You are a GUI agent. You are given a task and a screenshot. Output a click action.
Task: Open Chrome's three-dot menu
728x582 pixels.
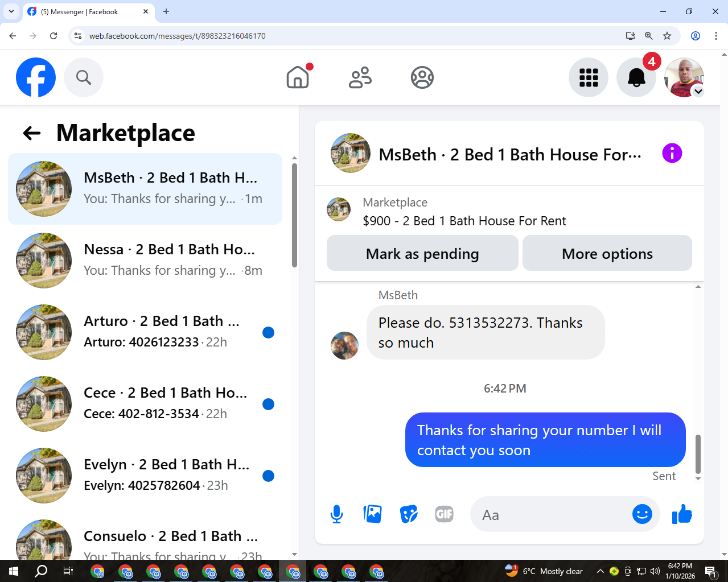(x=716, y=36)
